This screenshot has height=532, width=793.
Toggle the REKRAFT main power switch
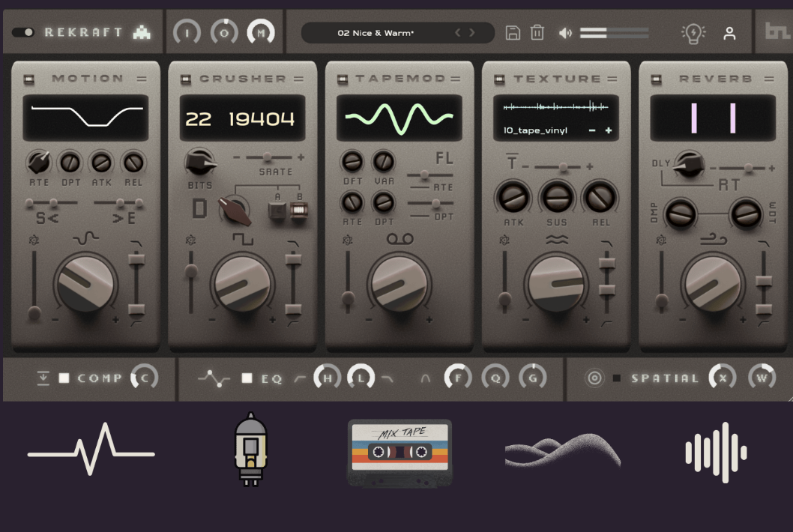[x=23, y=32]
